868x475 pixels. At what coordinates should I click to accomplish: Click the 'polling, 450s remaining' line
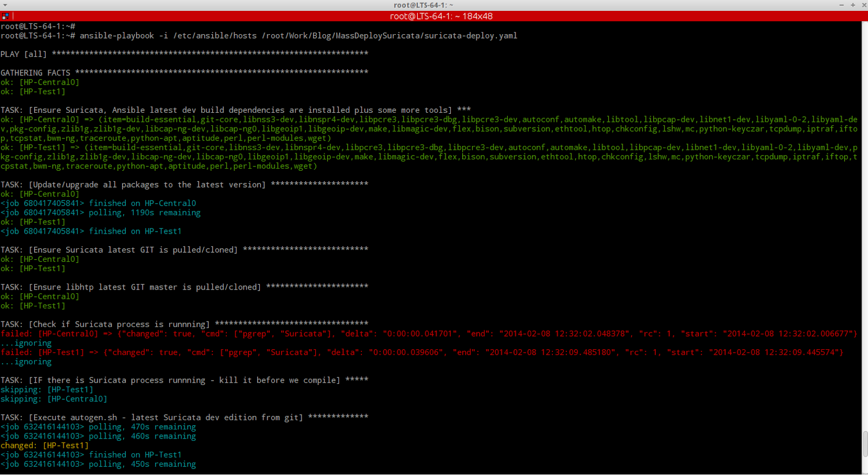pyautogui.click(x=98, y=464)
